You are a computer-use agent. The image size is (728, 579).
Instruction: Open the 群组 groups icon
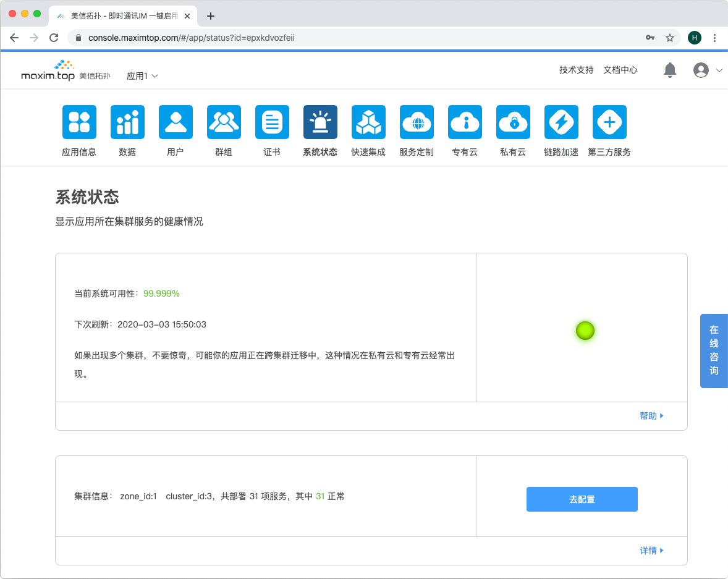point(224,122)
